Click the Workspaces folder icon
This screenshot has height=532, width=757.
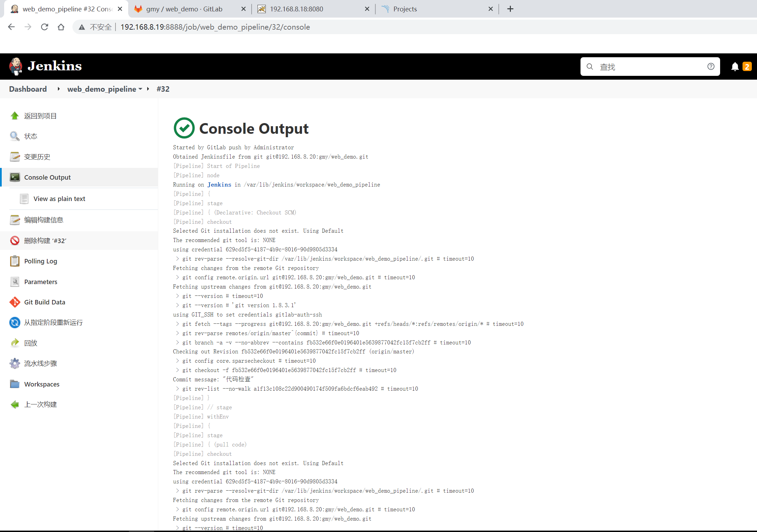[14, 384]
